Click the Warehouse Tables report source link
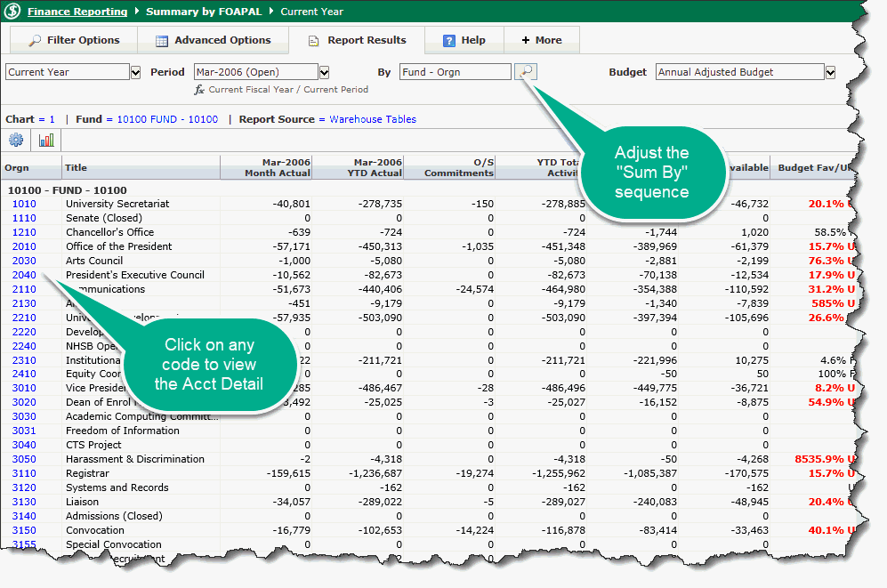The width and height of the screenshot is (887, 588). (372, 119)
